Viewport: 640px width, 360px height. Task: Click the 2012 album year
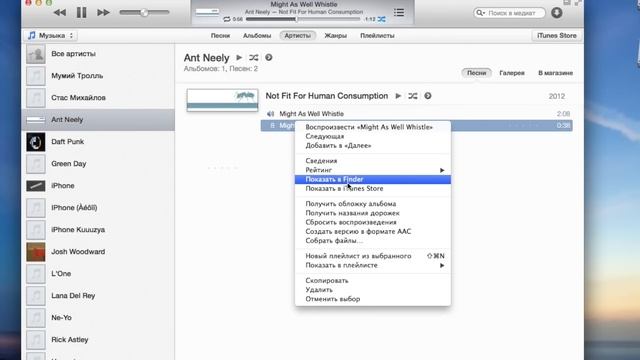[x=557, y=96]
